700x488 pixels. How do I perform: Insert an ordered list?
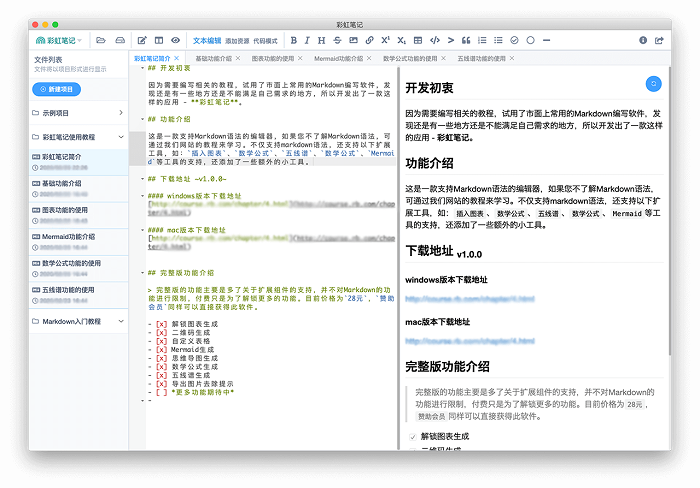pyautogui.click(x=482, y=40)
